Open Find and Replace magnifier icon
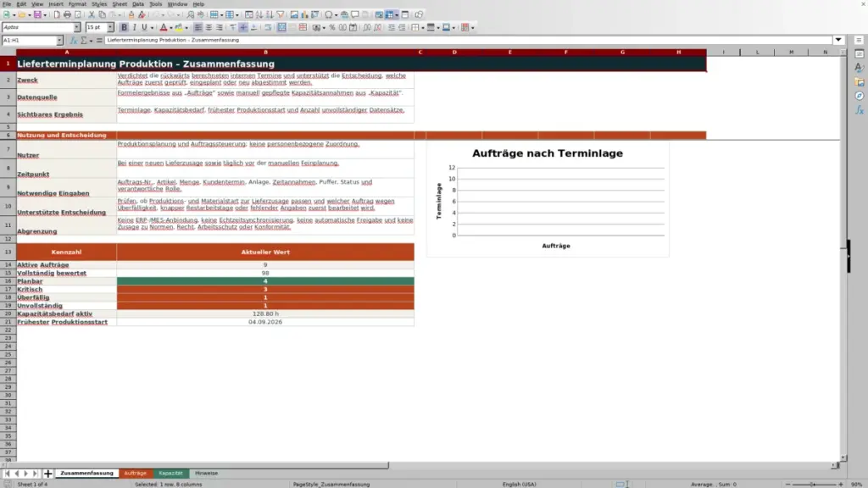 191,15
